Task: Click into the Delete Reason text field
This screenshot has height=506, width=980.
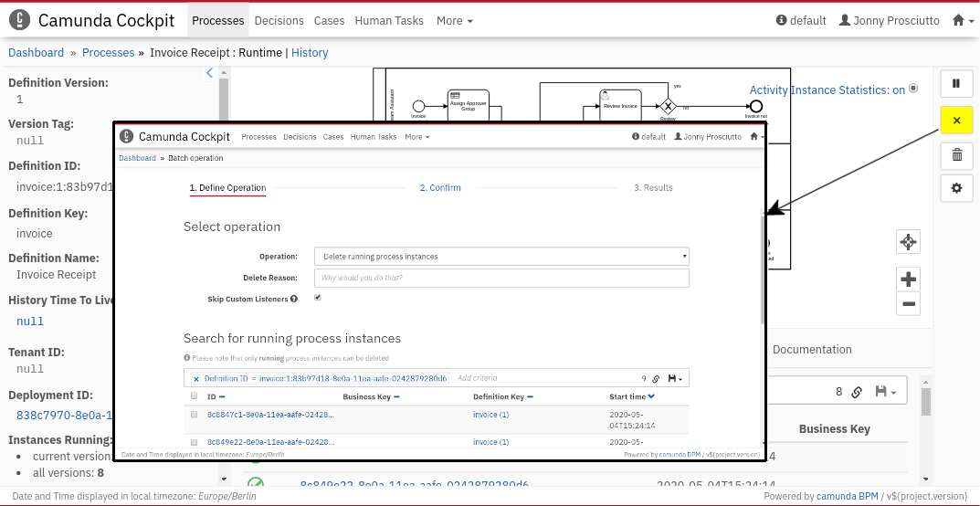Action: [501, 278]
